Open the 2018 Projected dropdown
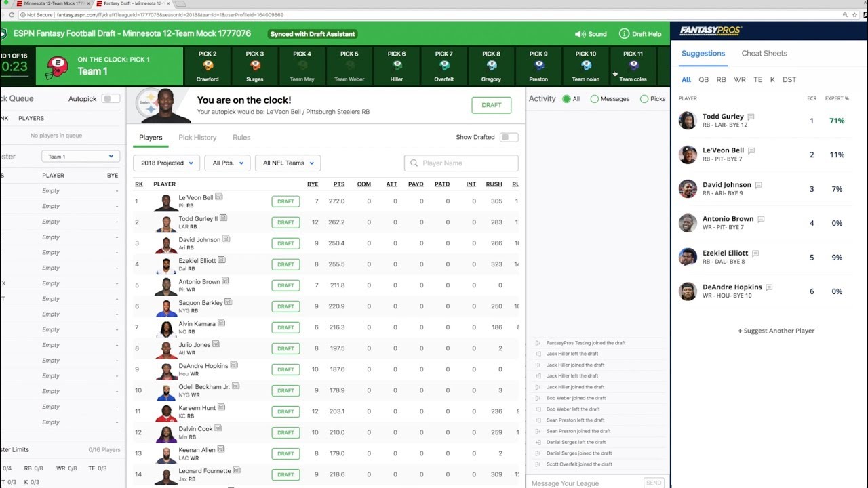This screenshot has width=868, height=488. pos(167,163)
